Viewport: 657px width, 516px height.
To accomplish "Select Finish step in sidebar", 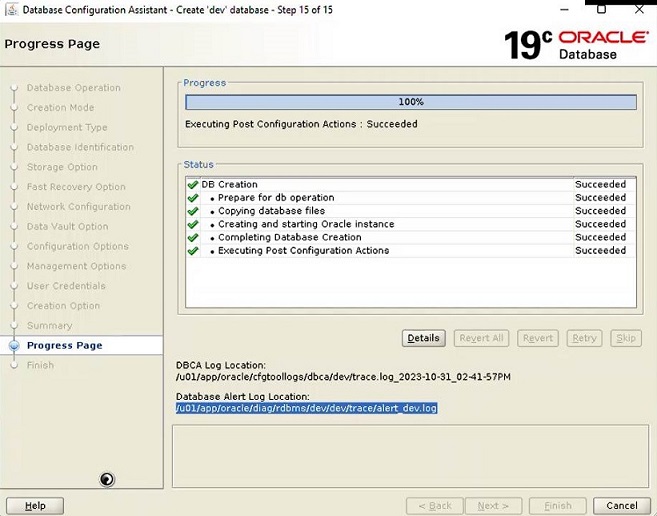I will 40,365.
